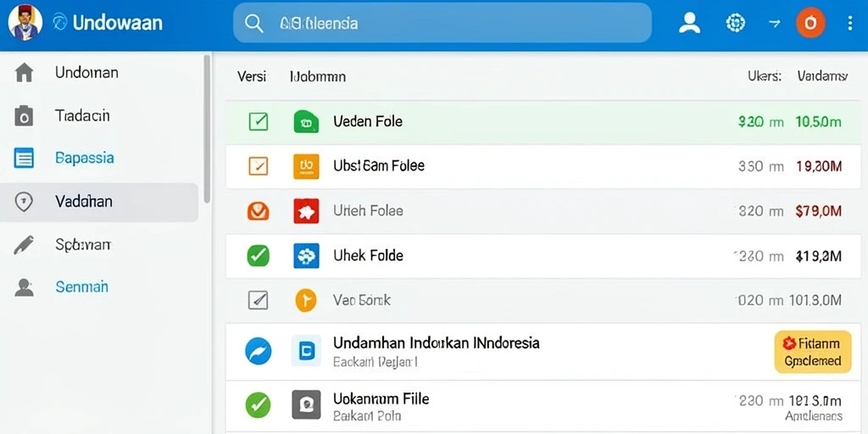Select the Vadohan sidebar item
This screenshot has height=434, width=868.
click(x=98, y=202)
